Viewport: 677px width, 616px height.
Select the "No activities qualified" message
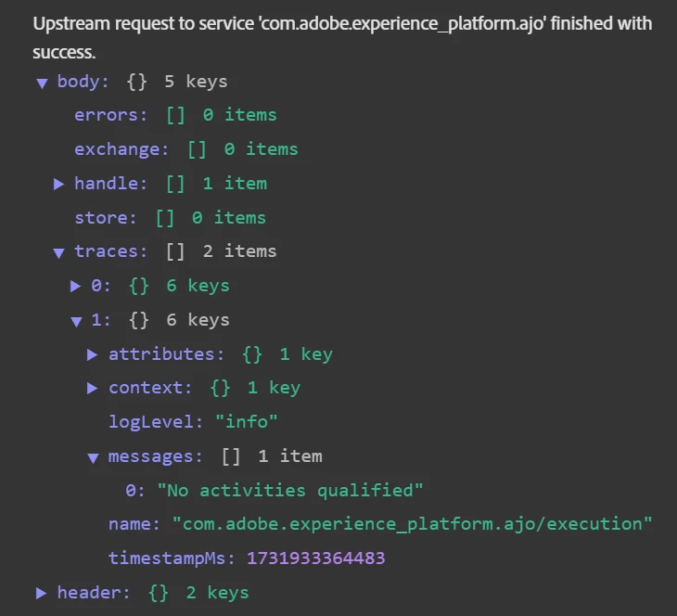[x=290, y=491]
